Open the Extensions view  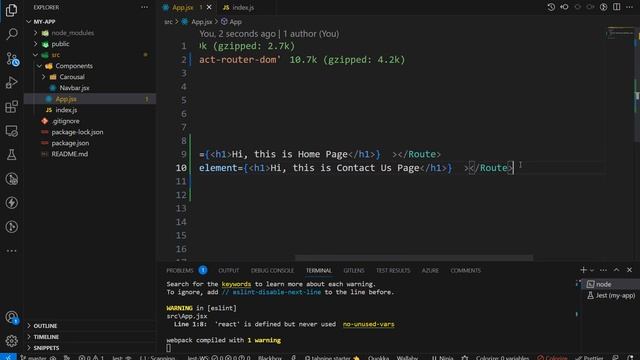tap(11, 107)
